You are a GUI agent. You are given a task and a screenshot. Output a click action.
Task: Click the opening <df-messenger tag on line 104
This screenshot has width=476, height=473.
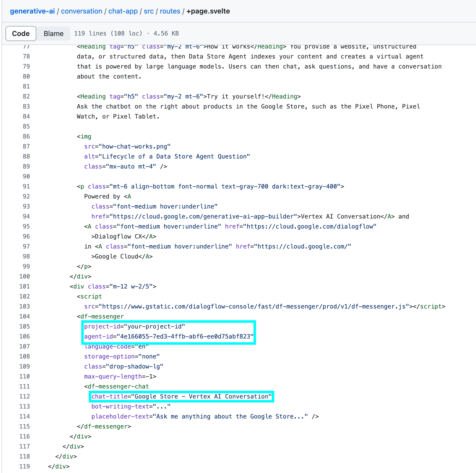[100, 316]
